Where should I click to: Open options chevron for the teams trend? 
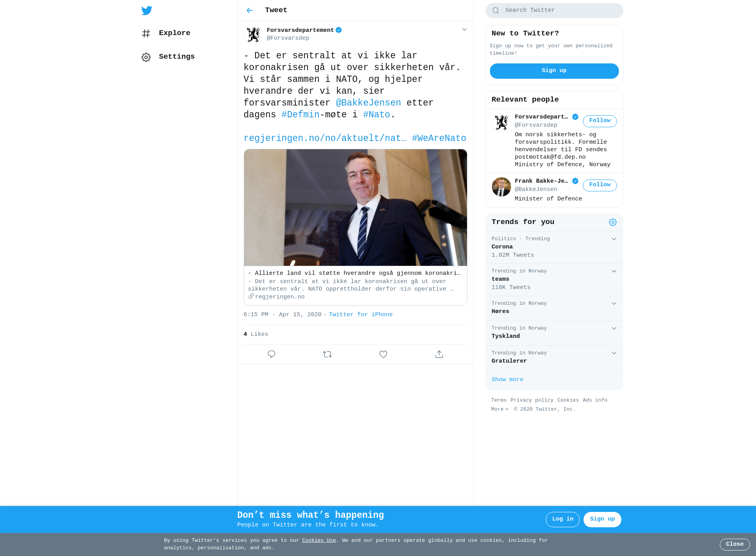(x=614, y=271)
